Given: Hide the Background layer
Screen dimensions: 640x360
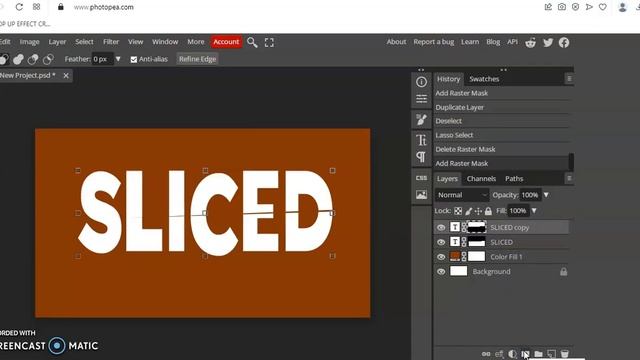Looking at the screenshot, I should (441, 271).
